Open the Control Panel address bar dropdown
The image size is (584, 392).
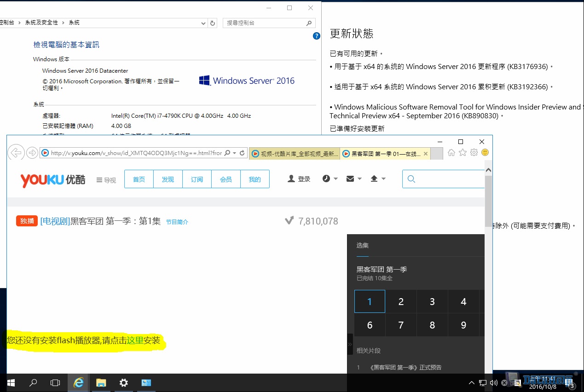click(x=204, y=23)
